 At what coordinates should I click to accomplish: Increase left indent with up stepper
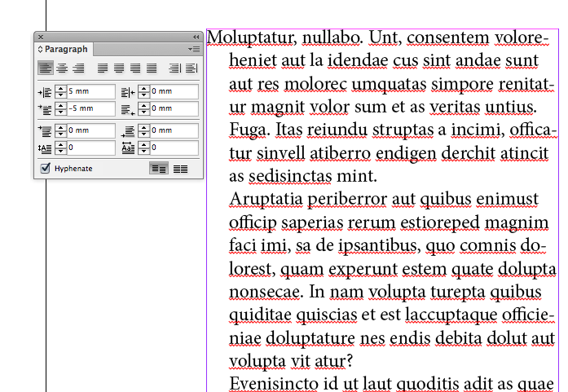point(61,88)
